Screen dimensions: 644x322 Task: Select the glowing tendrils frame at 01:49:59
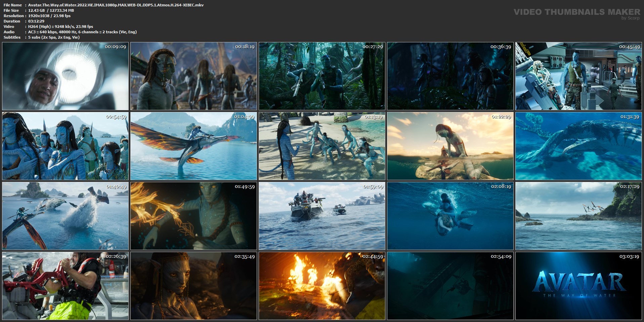[x=194, y=216]
